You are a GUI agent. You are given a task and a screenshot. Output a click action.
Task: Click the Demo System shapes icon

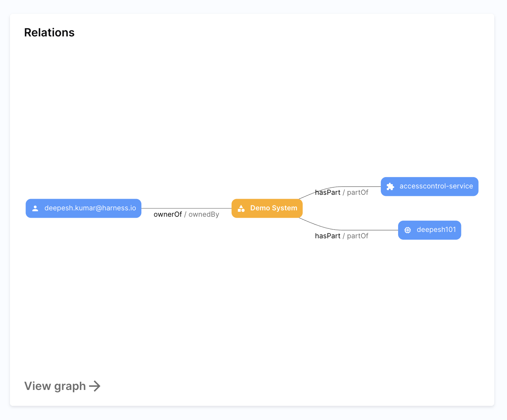click(241, 208)
